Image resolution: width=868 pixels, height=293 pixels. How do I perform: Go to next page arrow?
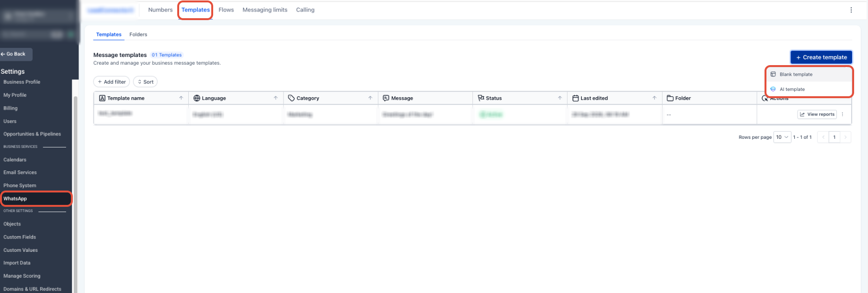(845, 137)
